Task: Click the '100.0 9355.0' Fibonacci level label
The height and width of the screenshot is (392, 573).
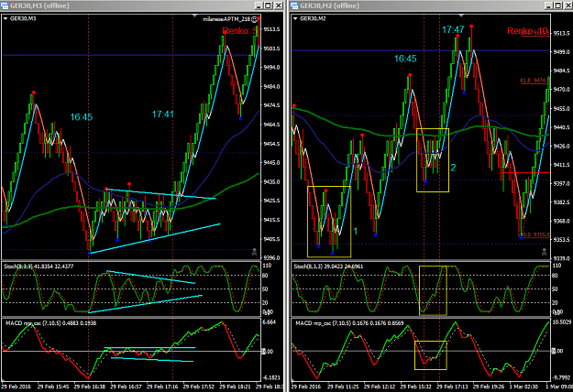Action: (534, 234)
